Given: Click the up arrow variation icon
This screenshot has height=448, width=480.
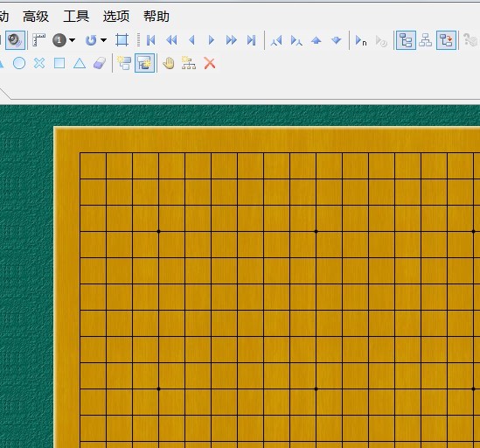Looking at the screenshot, I should tap(317, 40).
